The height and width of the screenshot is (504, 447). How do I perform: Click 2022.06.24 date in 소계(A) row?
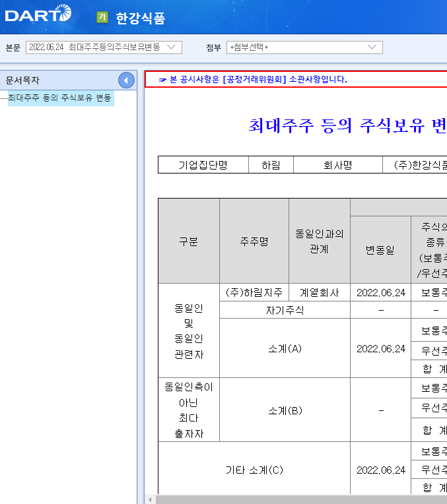click(381, 348)
